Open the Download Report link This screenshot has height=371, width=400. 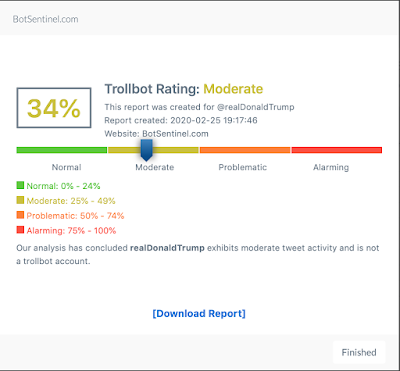pos(199,314)
